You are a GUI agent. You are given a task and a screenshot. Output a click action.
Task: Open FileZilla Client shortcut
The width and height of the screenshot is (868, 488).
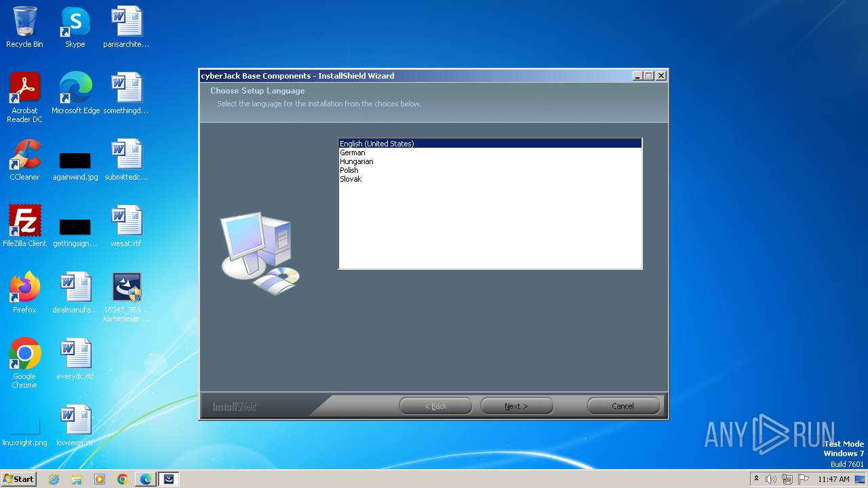(24, 226)
